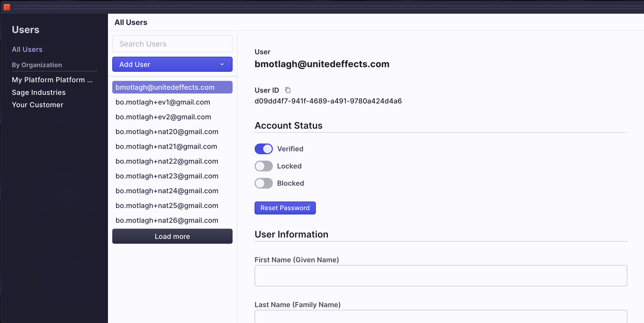
Task: Open Sage Industries organization users
Action: 39,92
